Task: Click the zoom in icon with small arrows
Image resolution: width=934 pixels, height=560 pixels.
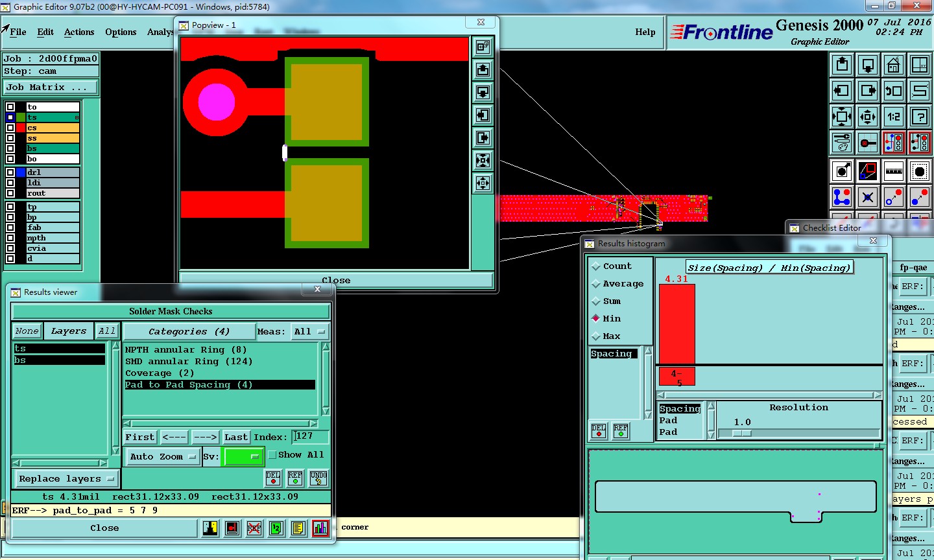Action: click(868, 117)
